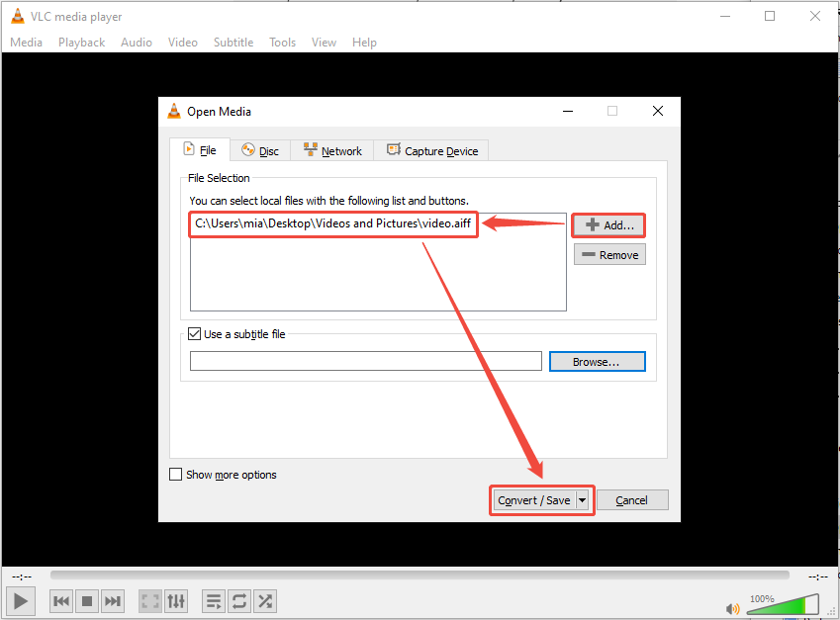
Task: Start playback with the Play button
Action: tap(21, 601)
